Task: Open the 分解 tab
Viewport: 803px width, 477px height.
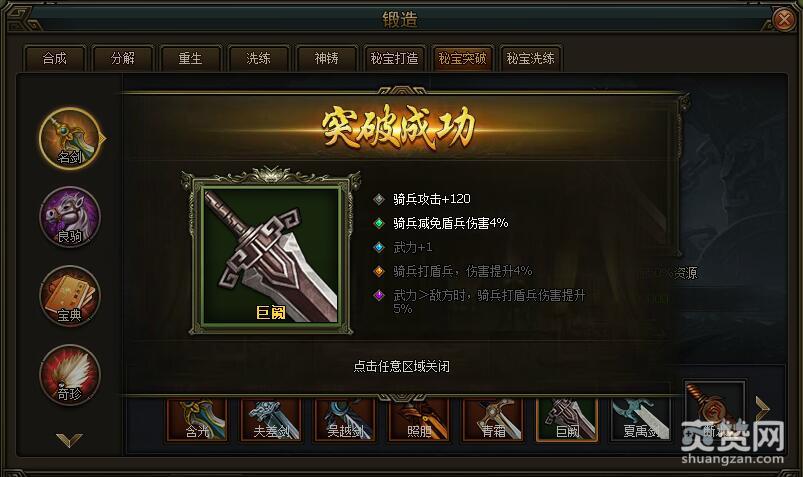Action: click(x=123, y=58)
